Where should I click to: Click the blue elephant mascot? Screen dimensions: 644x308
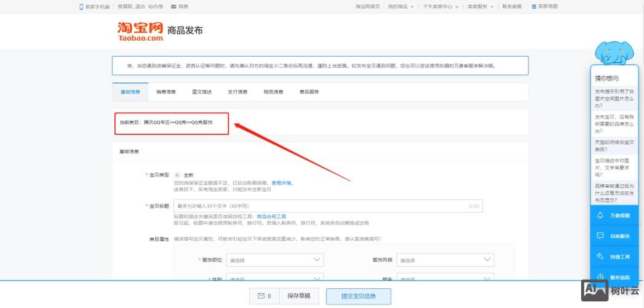[614, 52]
